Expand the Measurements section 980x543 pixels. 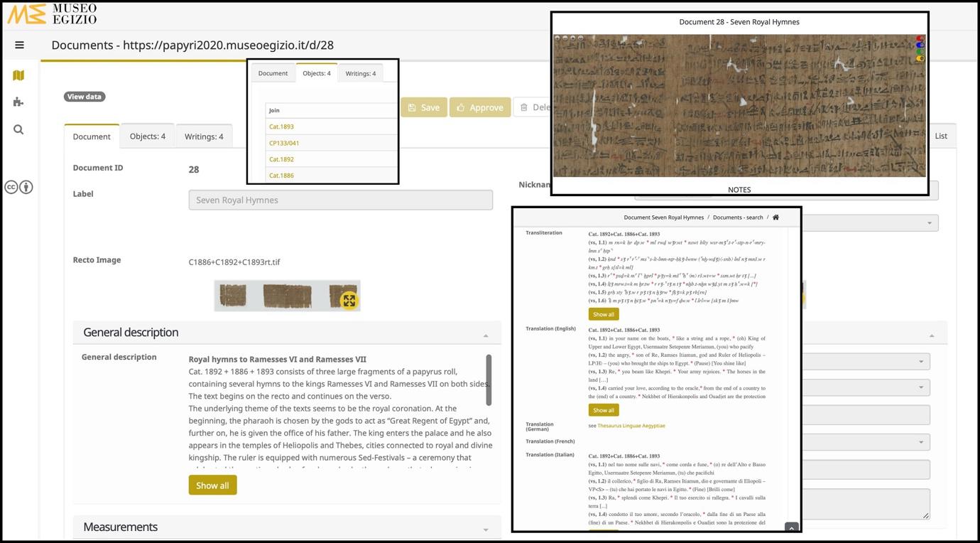point(486,529)
